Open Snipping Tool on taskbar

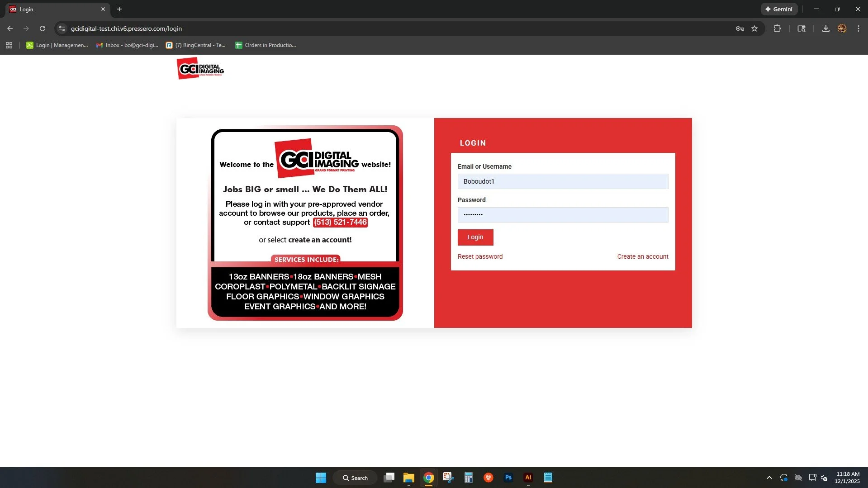[448, 478]
